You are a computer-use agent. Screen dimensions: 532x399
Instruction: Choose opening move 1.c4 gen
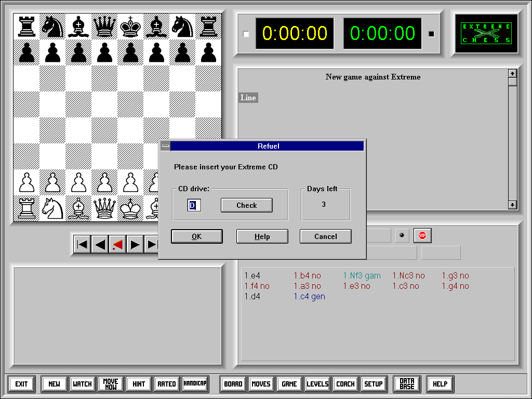point(310,297)
